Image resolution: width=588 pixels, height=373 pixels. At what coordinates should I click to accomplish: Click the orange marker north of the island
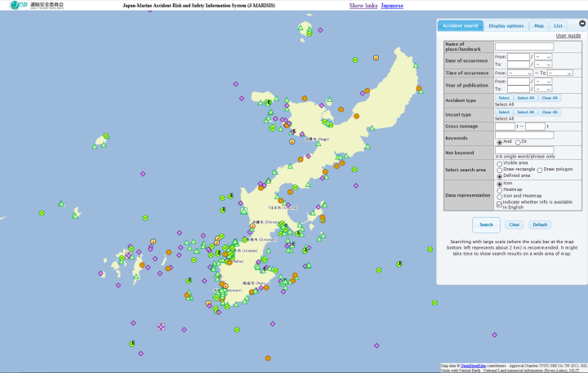pyautogui.click(x=375, y=58)
